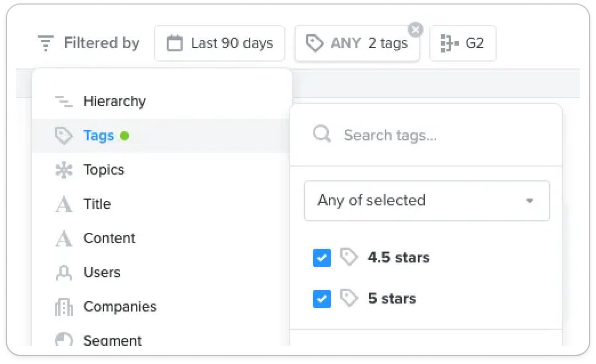Click the hierarchy icon next to G2
The height and width of the screenshot is (364, 596).
pyautogui.click(x=449, y=43)
